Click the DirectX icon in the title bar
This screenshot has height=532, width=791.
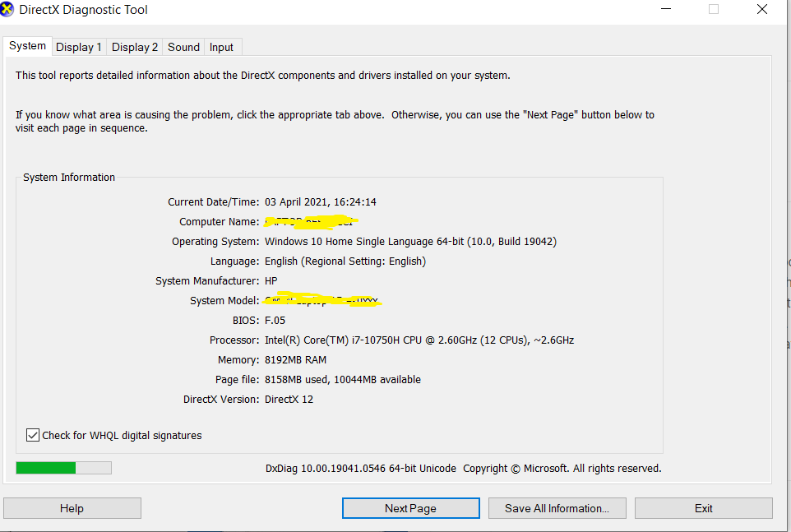pyautogui.click(x=7, y=10)
